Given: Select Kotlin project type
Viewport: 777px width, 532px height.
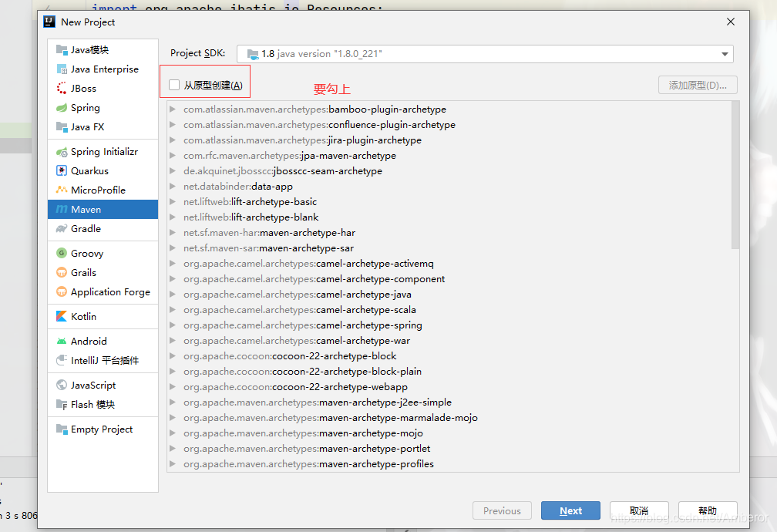Looking at the screenshot, I should pyautogui.click(x=103, y=316).
